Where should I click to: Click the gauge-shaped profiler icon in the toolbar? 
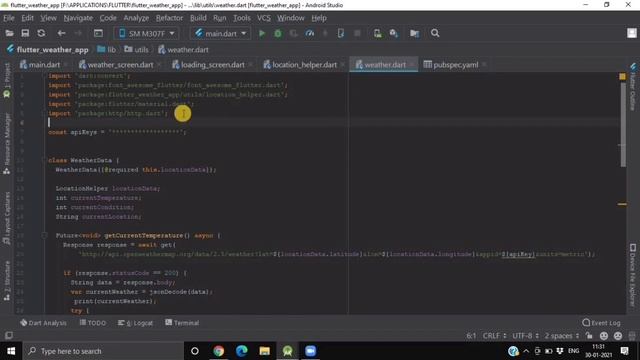point(310,33)
